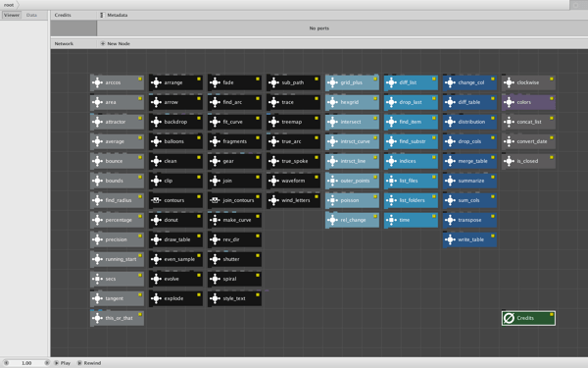
Task: Click the convert_date node label
Action: tap(532, 141)
